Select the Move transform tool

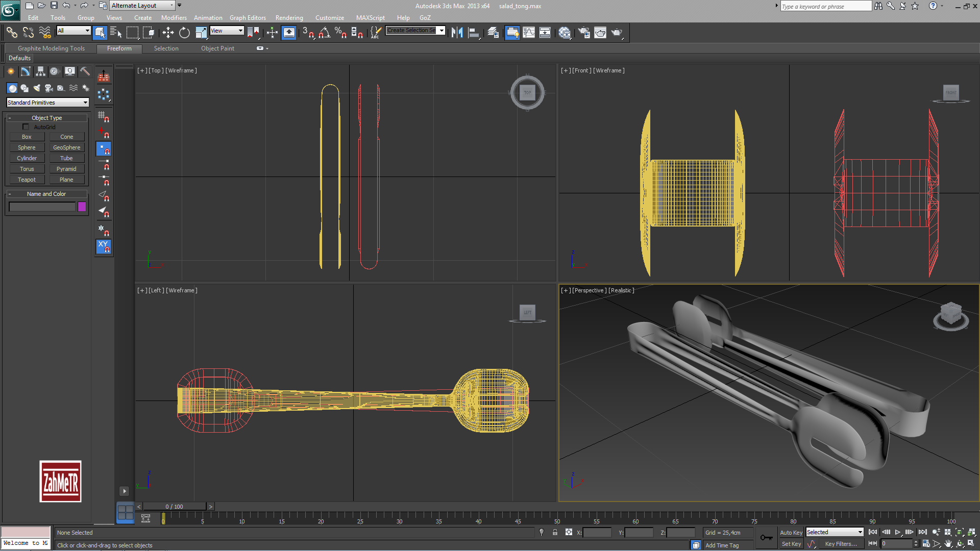[x=168, y=33]
